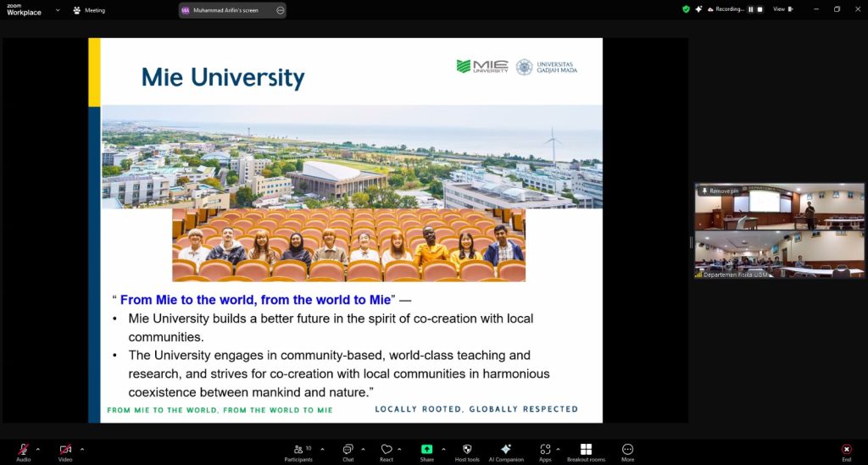868x465 pixels.
Task: Minimize the Zoom window
Action: 816,9
